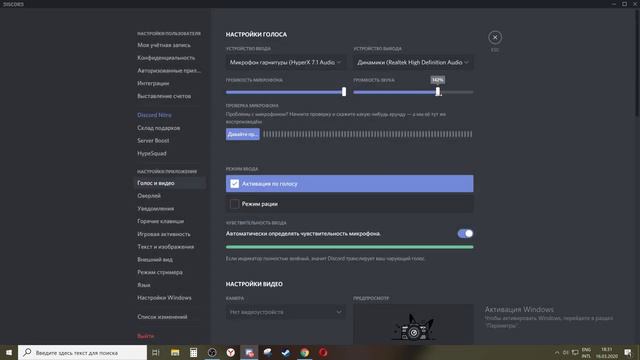Open the Windows Start menu

pyautogui.click(x=9, y=352)
